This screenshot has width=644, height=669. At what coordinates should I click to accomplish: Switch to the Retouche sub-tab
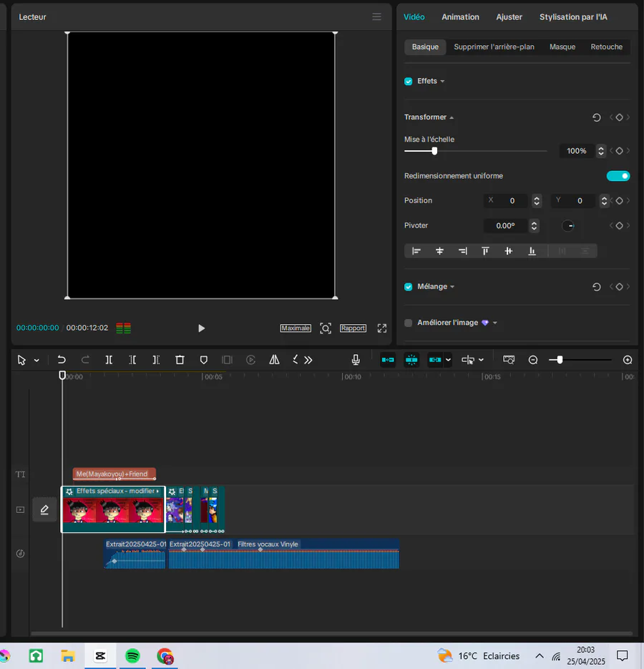point(606,47)
